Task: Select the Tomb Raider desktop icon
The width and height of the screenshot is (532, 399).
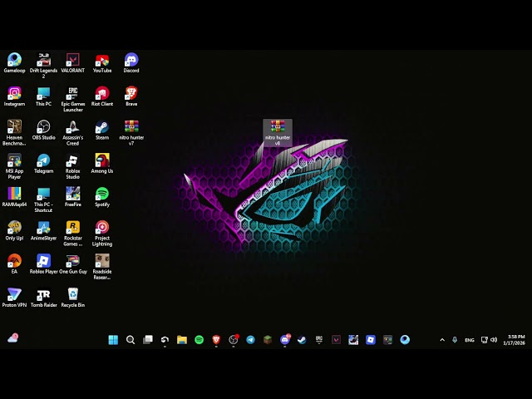Action: (43, 298)
